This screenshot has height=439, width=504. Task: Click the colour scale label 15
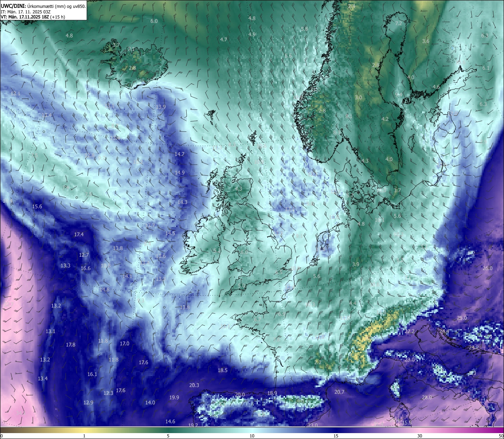tap(335, 435)
